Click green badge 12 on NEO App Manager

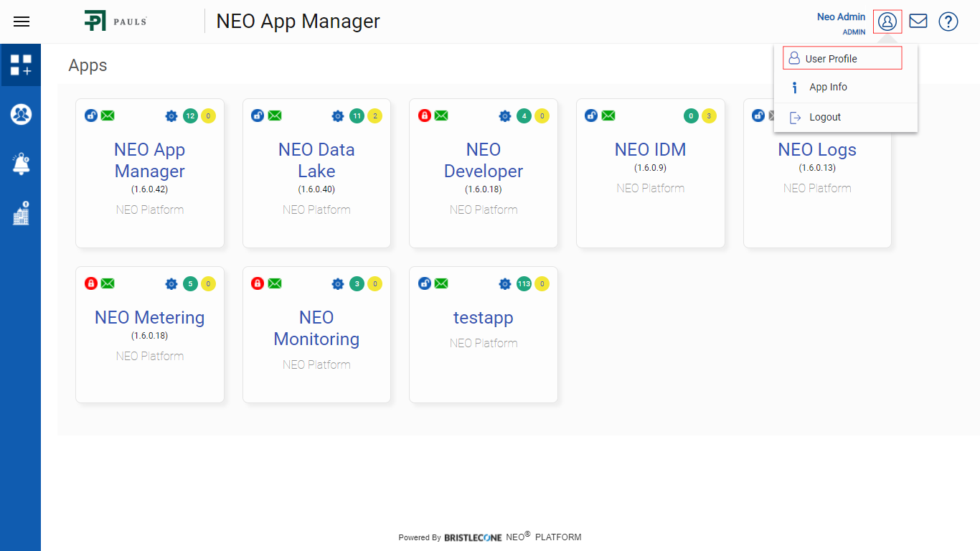click(x=190, y=116)
